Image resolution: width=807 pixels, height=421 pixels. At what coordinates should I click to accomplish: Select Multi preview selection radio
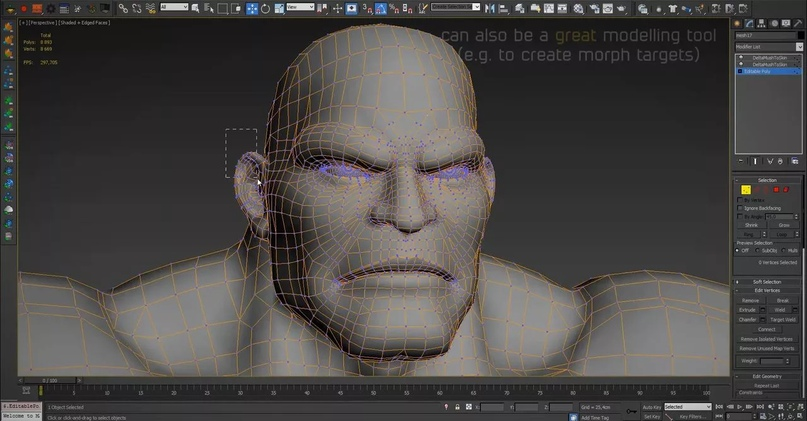click(x=783, y=250)
